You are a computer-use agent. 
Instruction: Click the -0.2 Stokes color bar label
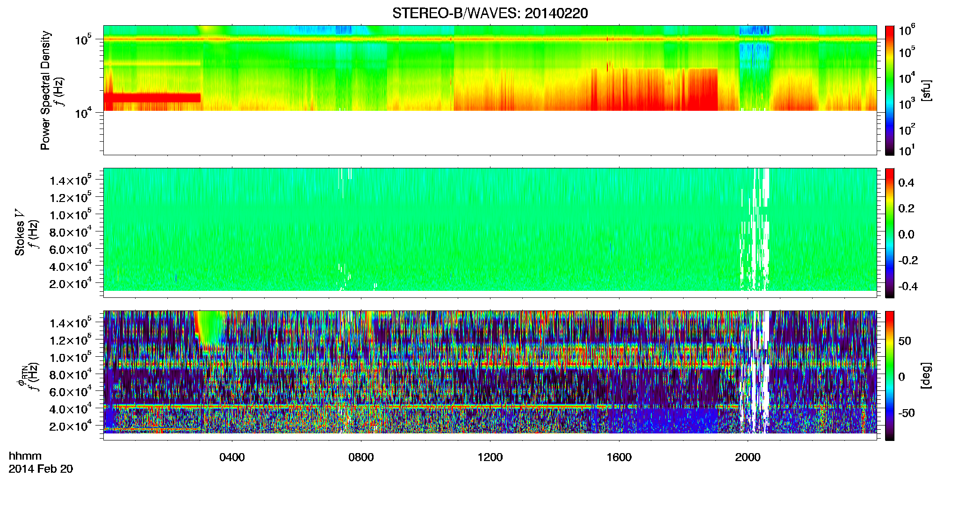908,260
